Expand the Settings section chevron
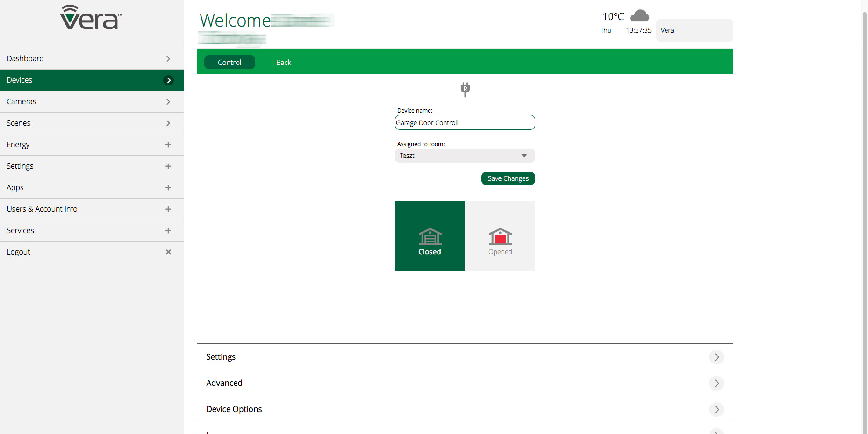Viewport: 868px width, 434px height. (x=716, y=357)
